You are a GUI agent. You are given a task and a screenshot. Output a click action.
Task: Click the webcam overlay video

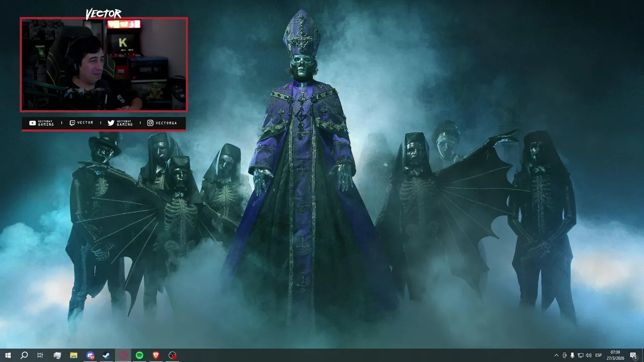click(104, 64)
